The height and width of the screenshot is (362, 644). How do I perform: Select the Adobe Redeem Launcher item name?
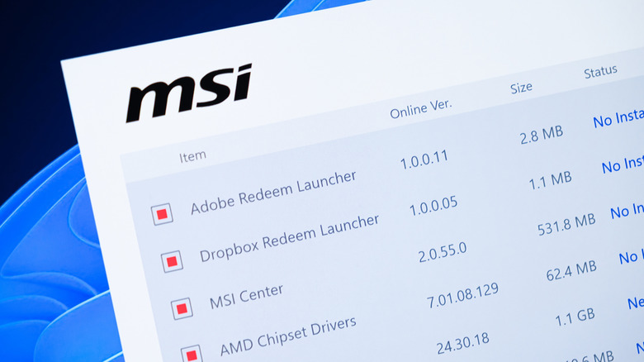pyautogui.click(x=273, y=192)
